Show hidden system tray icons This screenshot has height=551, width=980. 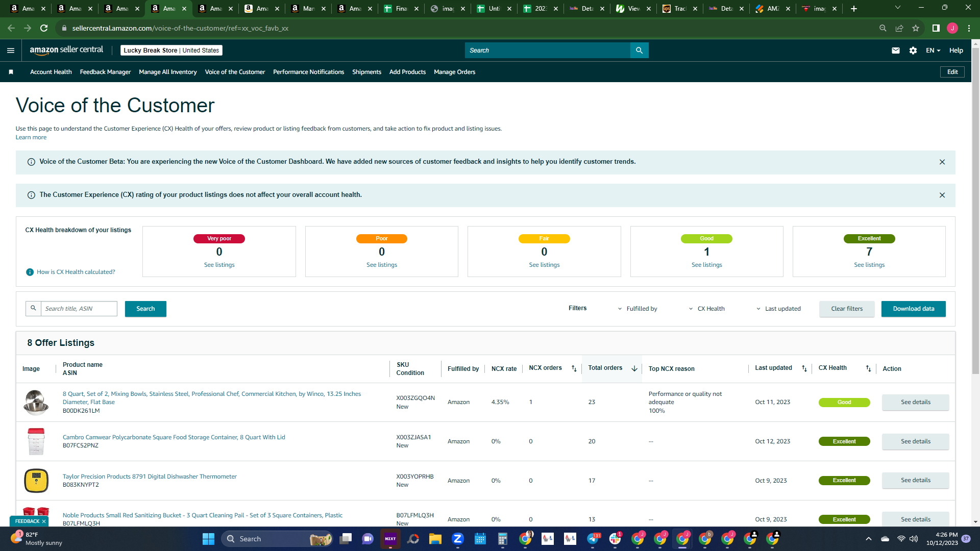(x=868, y=539)
